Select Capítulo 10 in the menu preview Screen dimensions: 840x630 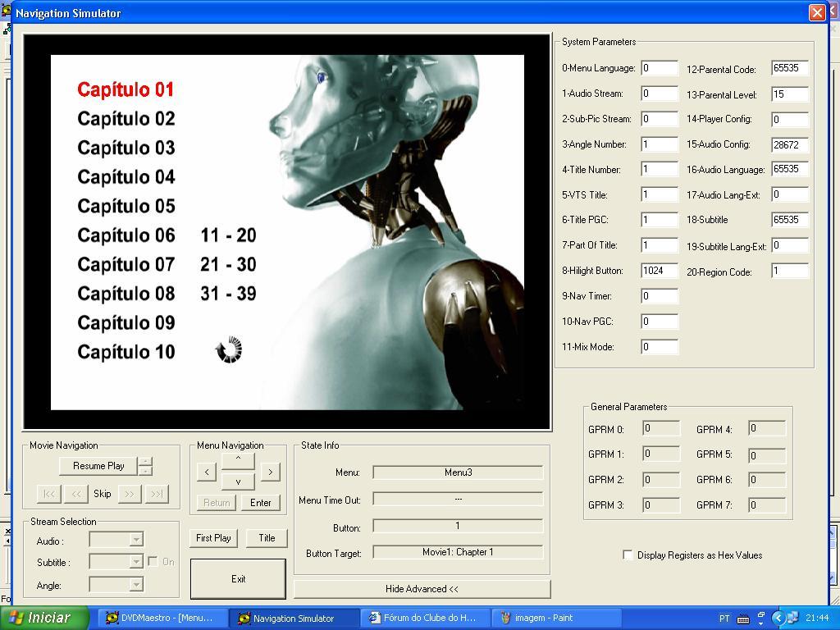point(126,351)
